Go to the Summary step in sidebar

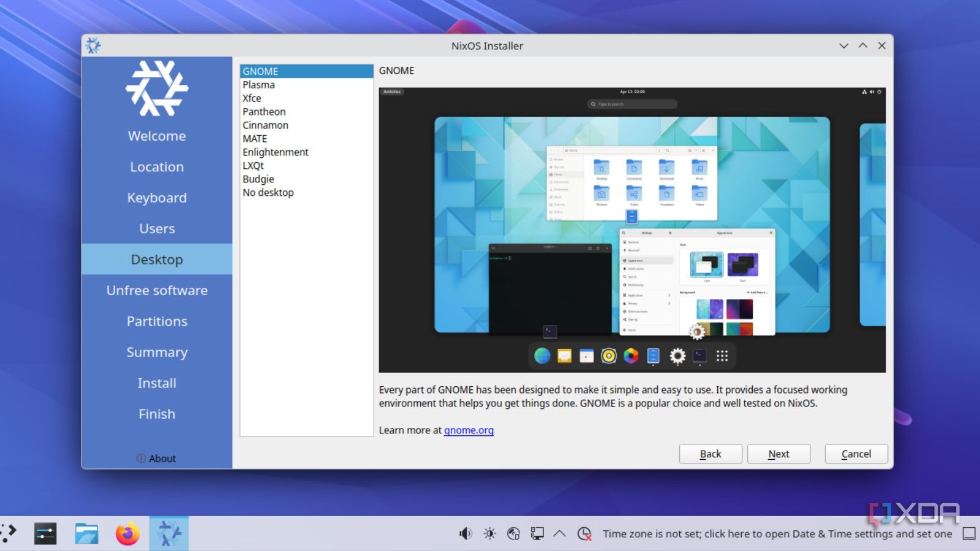(157, 352)
